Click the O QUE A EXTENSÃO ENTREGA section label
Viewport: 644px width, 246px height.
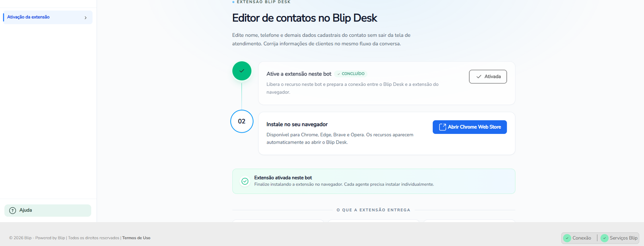(x=374, y=210)
